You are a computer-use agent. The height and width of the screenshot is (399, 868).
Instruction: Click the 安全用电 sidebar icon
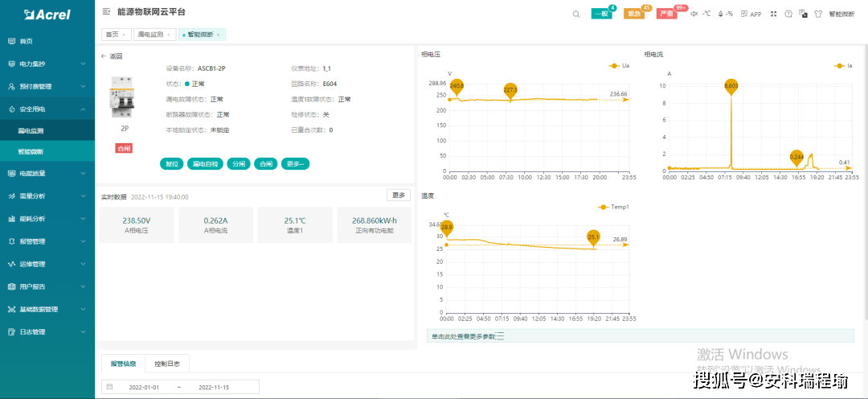[11, 109]
